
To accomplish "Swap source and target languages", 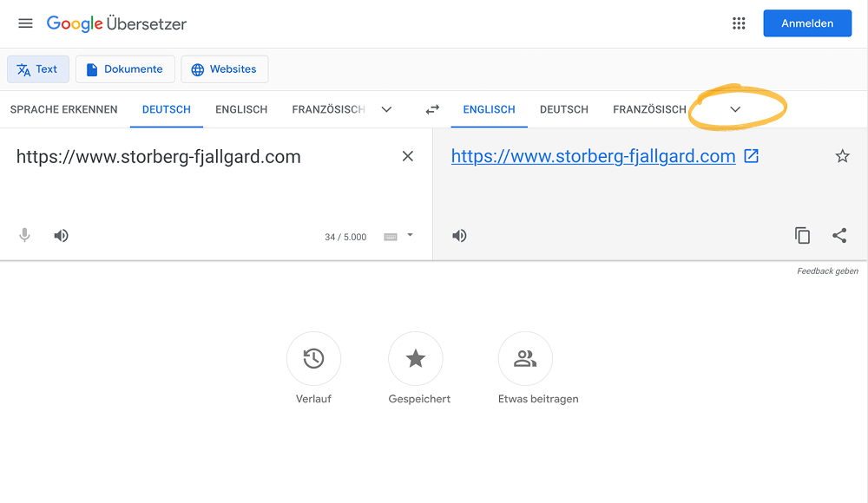I will point(432,109).
